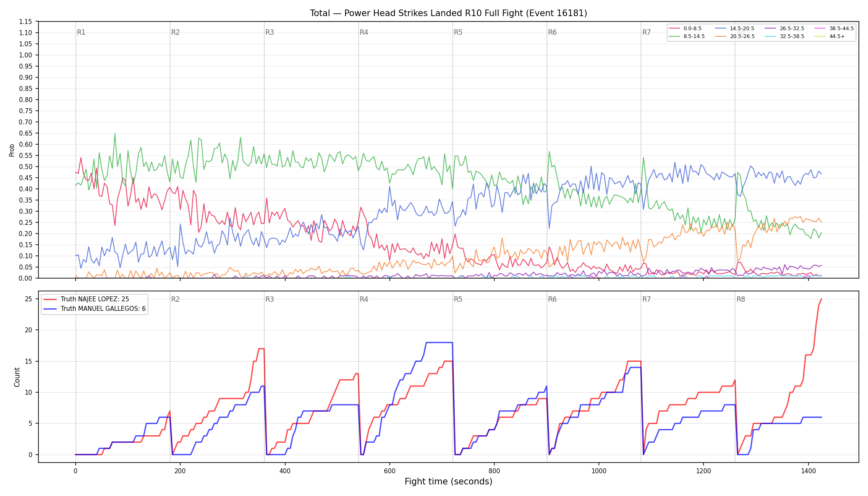Click the 'Truth NAJEE LOPEZ: 25' legend entry
868x496 pixels.
pyautogui.click(x=86, y=299)
